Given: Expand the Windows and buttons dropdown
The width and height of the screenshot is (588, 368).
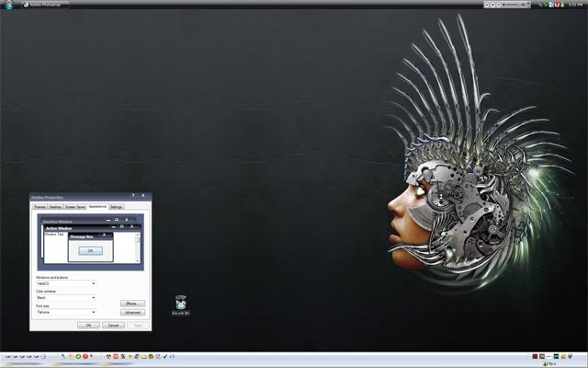Looking at the screenshot, I should [x=66, y=283].
